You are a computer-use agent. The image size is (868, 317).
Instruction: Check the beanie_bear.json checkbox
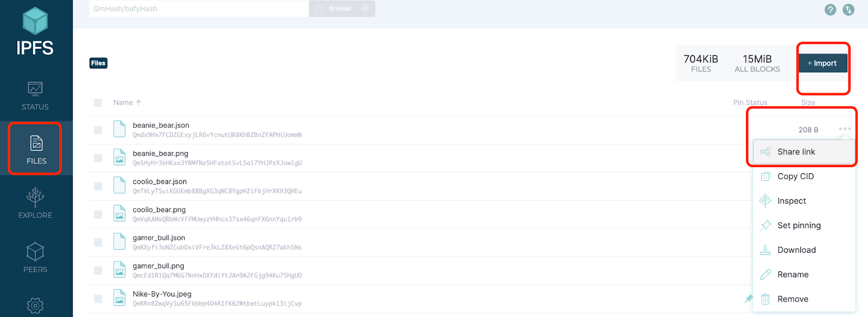pyautogui.click(x=98, y=130)
